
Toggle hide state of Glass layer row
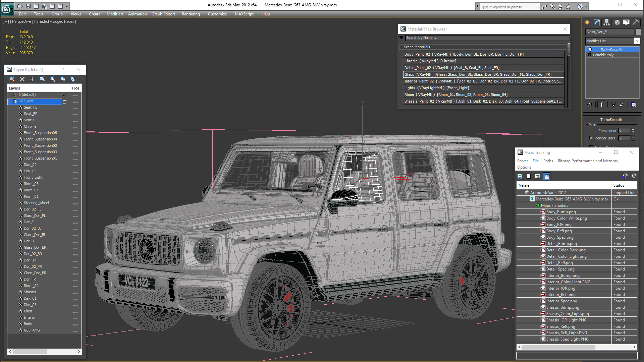pos(75,312)
